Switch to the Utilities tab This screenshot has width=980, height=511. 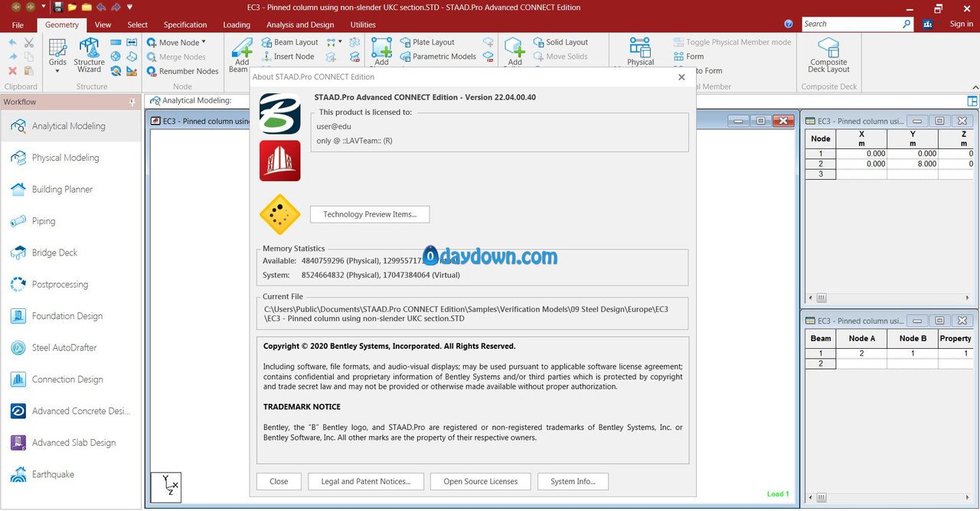(x=363, y=24)
